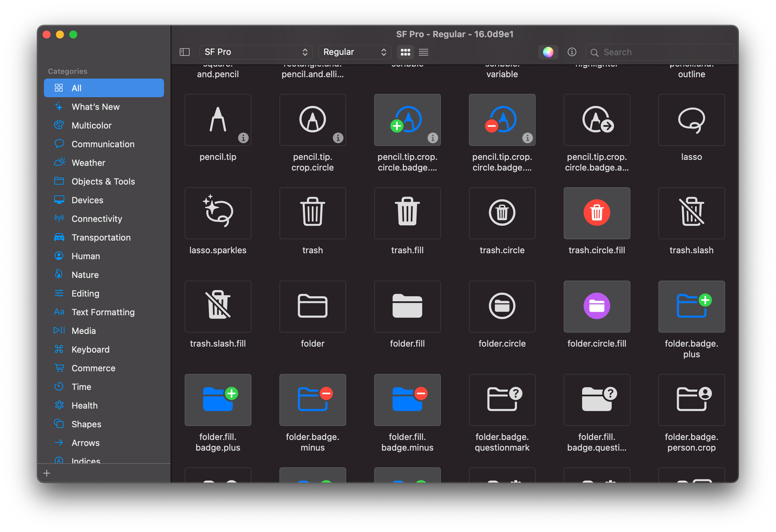Open the Human category
Screen dimensions: 776x532
tap(104, 256)
